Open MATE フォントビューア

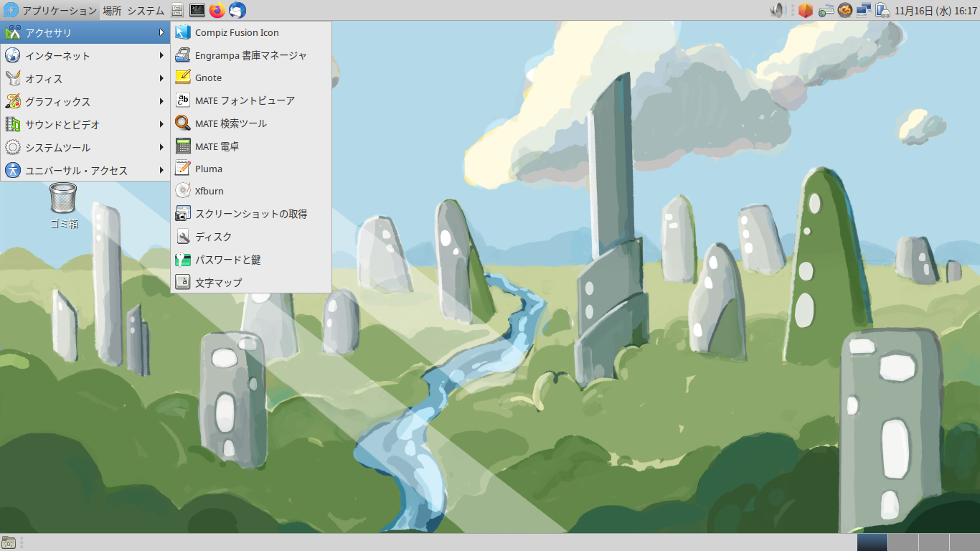(x=251, y=100)
